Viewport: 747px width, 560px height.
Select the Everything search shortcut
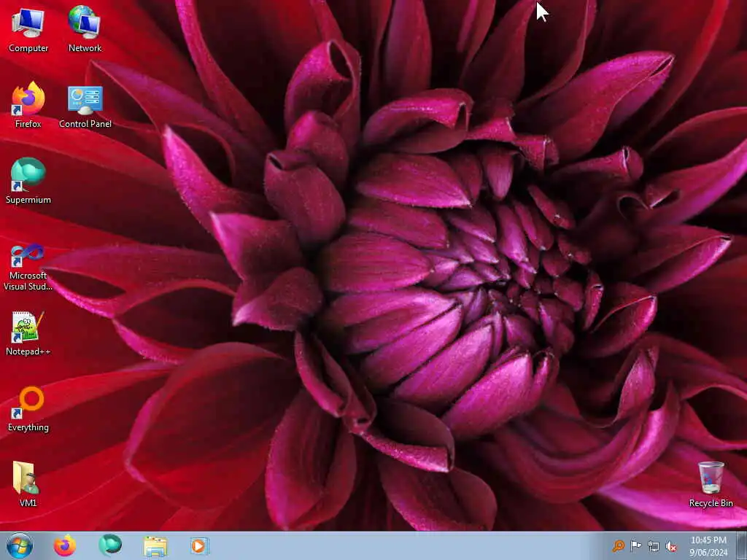click(x=28, y=409)
